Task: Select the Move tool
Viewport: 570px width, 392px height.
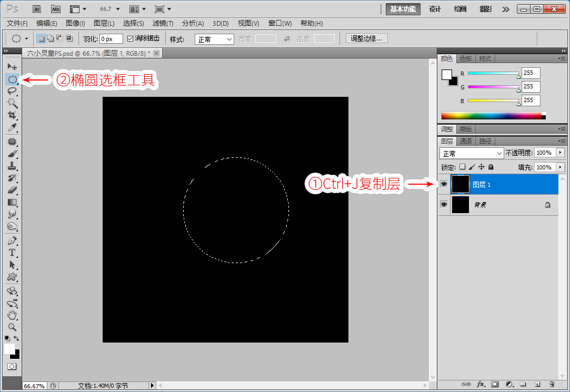Action: tap(12, 67)
